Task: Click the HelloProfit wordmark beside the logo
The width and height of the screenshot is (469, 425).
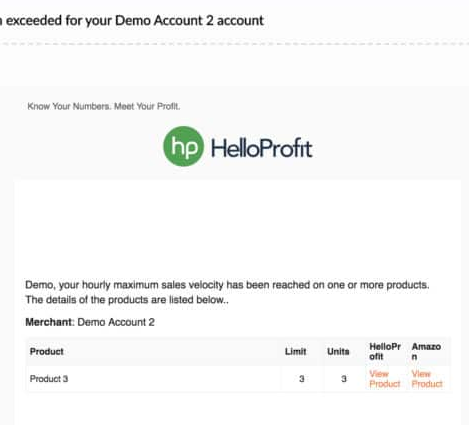Action: (262, 148)
